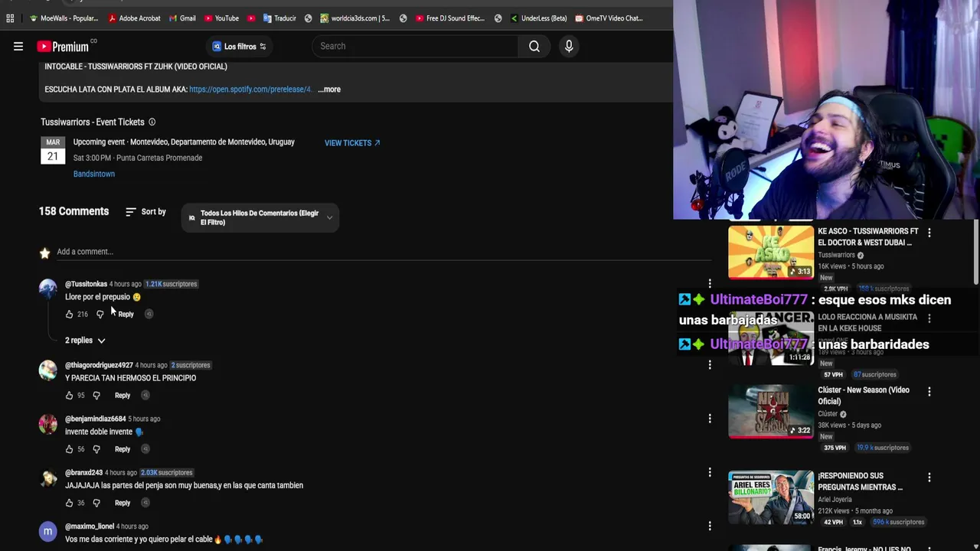Open the Chrome apps grid in bookmarks bar
Screen dimensions: 980x551
10,18
